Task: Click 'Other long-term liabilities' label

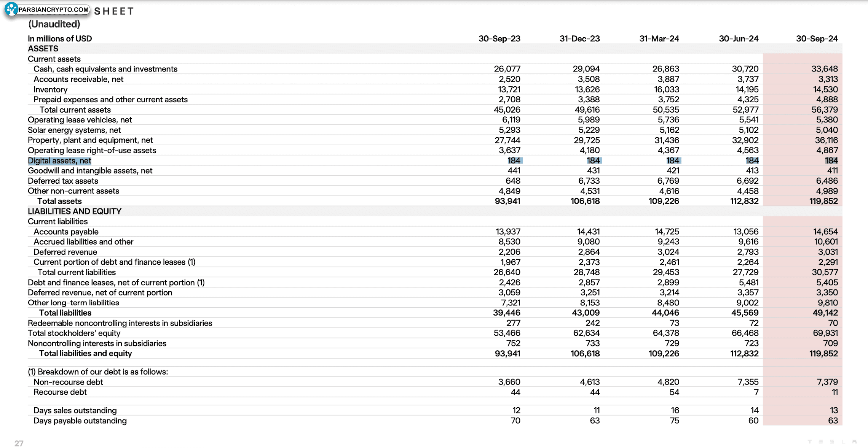Action: tap(73, 303)
